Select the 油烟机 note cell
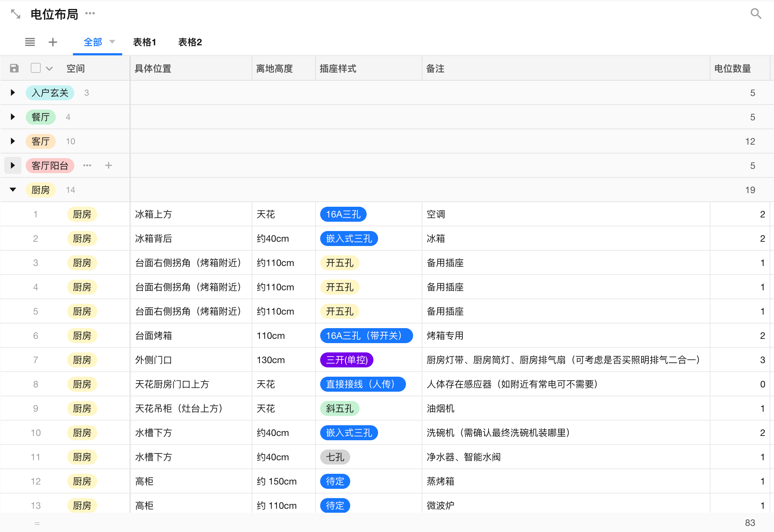Screen dimensions: 774x532 pyautogui.click(x=566, y=408)
